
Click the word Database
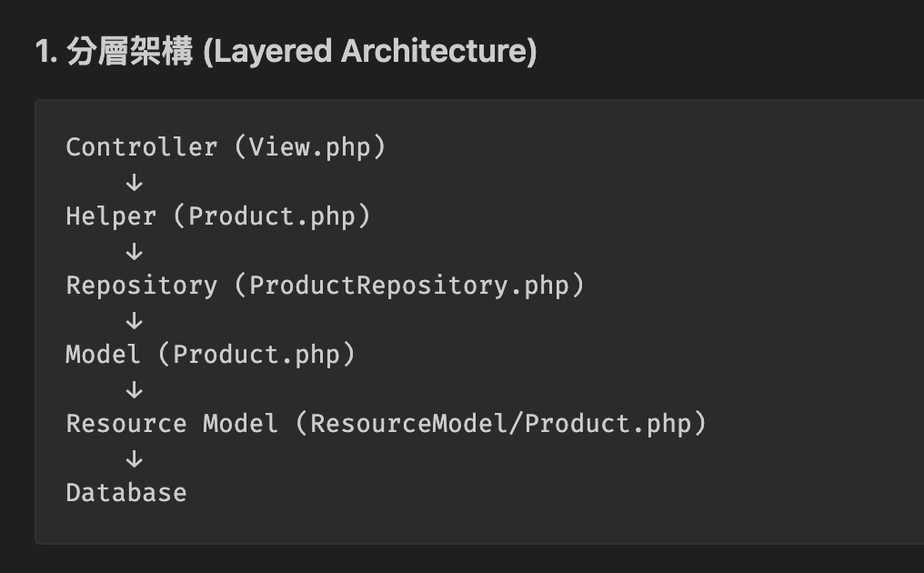coord(126,493)
